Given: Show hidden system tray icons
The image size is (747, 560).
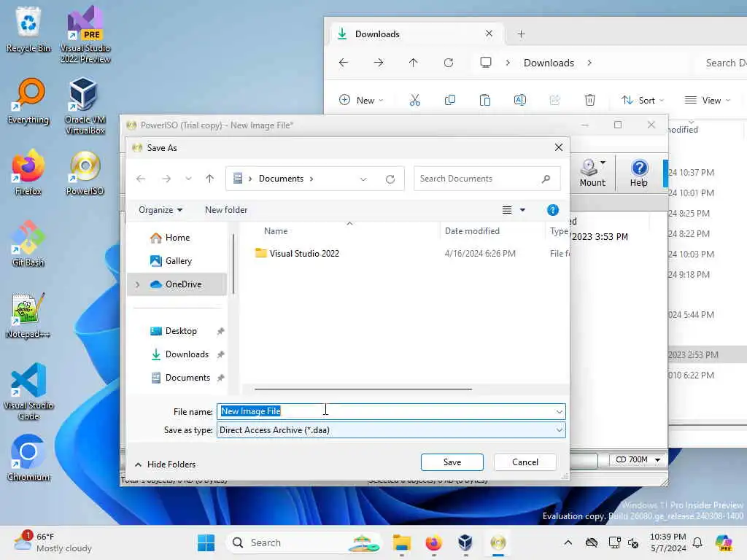Looking at the screenshot, I should 568,542.
